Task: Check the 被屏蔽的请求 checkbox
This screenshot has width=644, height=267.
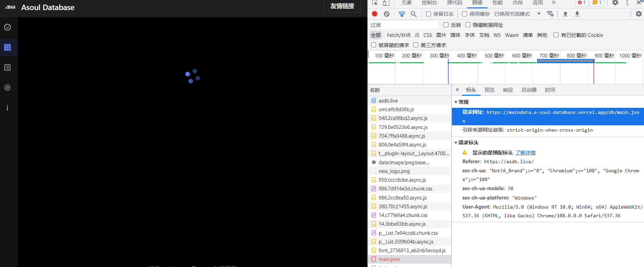Action: tap(373, 45)
